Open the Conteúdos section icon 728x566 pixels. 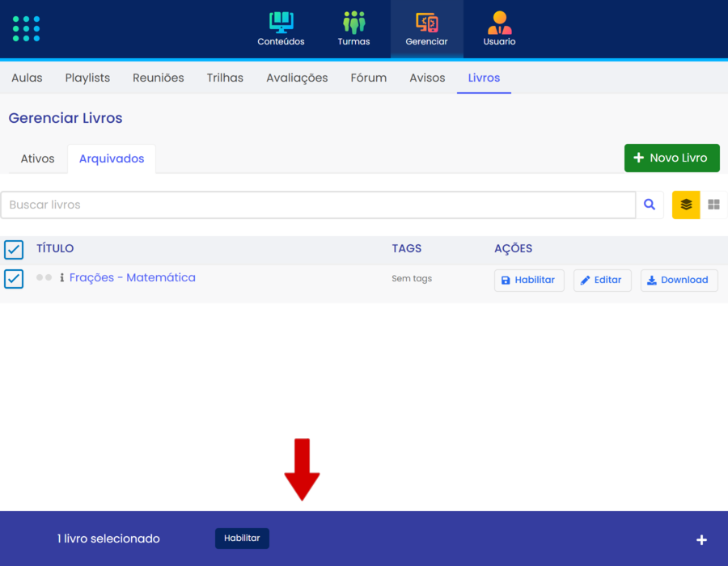[281, 23]
